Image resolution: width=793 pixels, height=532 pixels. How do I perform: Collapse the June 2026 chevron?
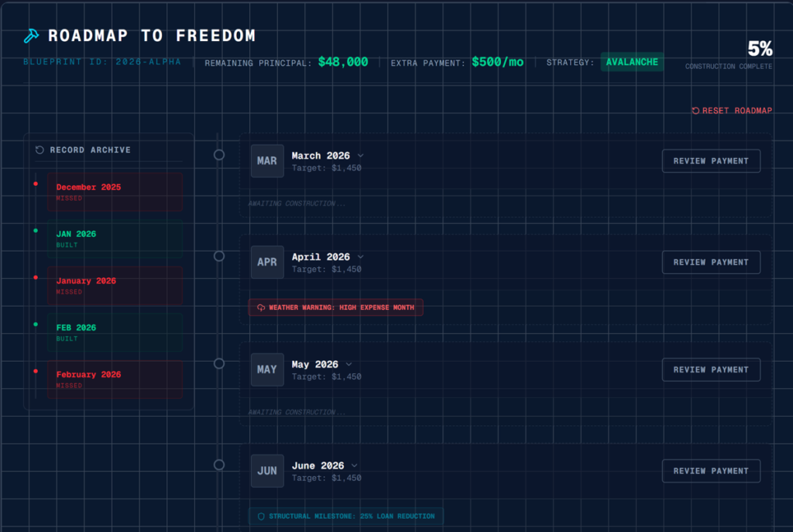(x=354, y=465)
